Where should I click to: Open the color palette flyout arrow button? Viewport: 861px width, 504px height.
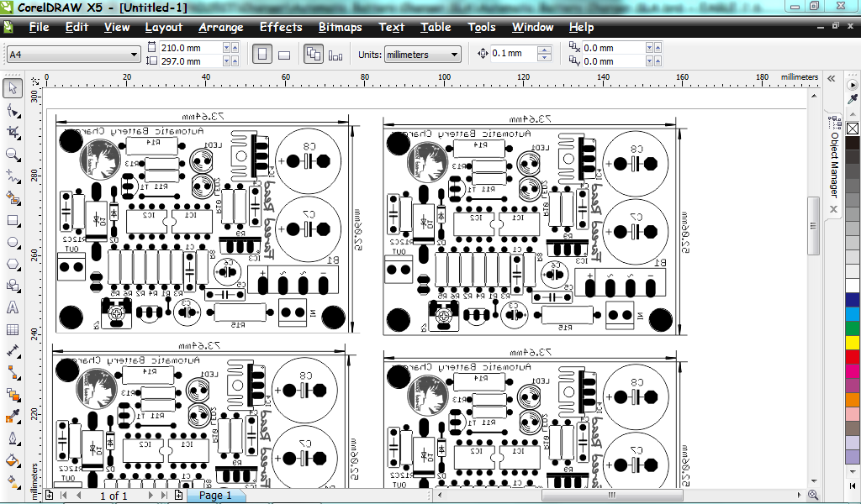pyautogui.click(x=853, y=85)
